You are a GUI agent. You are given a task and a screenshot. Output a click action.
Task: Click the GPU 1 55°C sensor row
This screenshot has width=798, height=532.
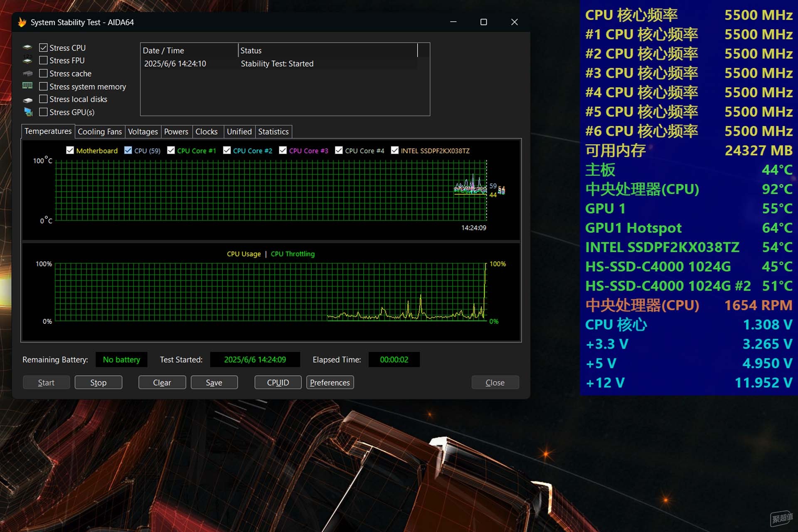pos(689,208)
